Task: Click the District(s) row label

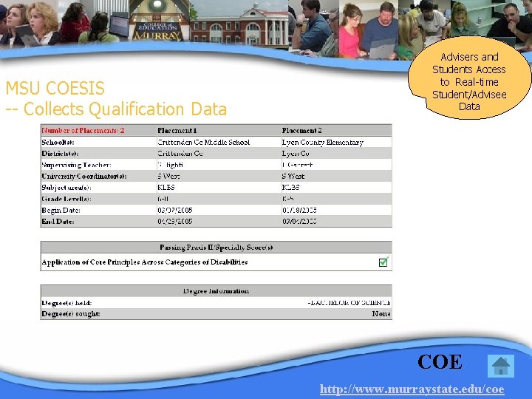Action: (x=60, y=154)
